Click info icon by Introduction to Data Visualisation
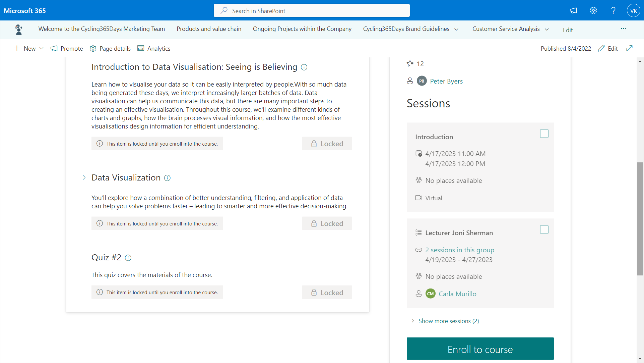 click(x=304, y=67)
